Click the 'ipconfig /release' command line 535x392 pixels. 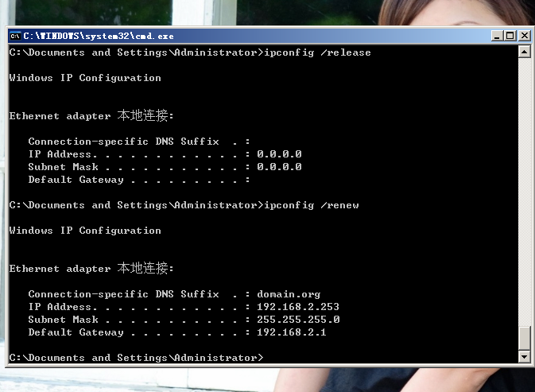point(190,52)
